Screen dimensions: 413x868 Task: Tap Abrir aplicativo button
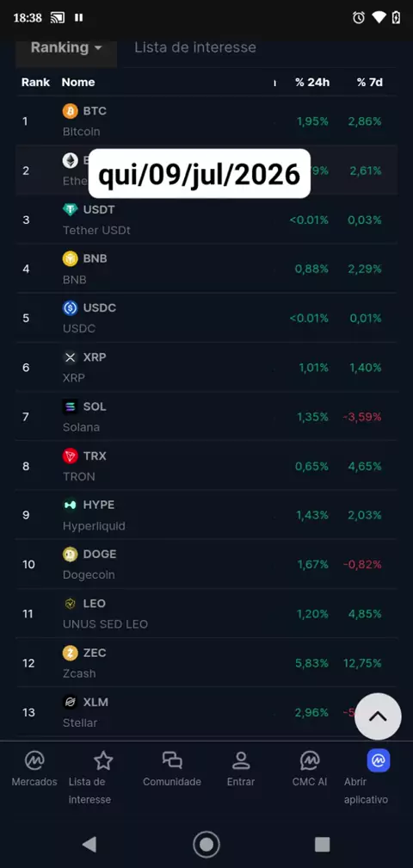(x=366, y=778)
